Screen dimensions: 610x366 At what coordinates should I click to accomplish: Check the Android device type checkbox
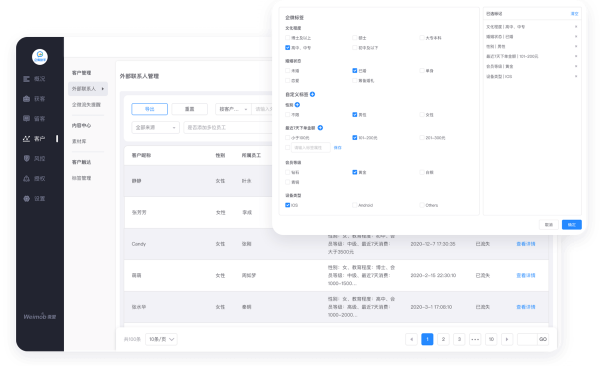click(x=354, y=205)
